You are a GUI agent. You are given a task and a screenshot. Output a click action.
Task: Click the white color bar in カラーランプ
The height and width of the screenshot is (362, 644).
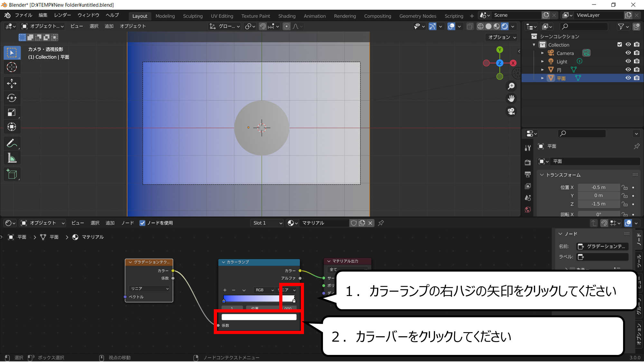[x=259, y=317]
